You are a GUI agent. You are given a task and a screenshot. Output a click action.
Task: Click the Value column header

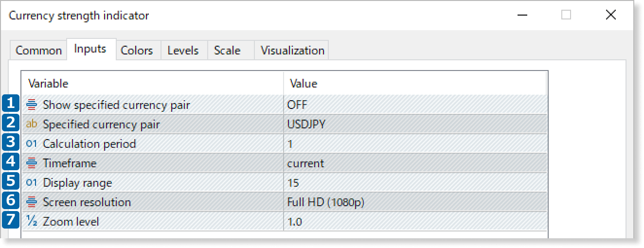[x=415, y=83]
